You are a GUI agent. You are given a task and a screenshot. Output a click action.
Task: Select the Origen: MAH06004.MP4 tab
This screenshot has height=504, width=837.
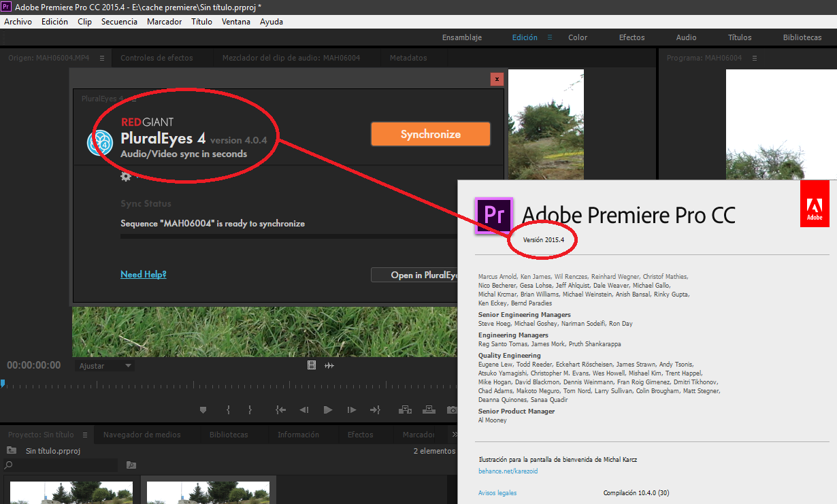coord(49,58)
